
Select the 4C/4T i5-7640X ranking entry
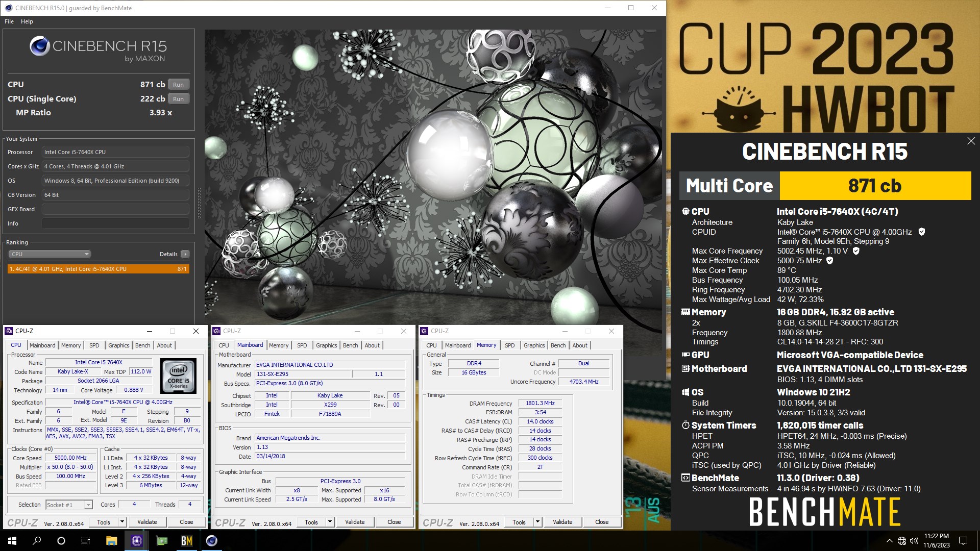coord(99,269)
